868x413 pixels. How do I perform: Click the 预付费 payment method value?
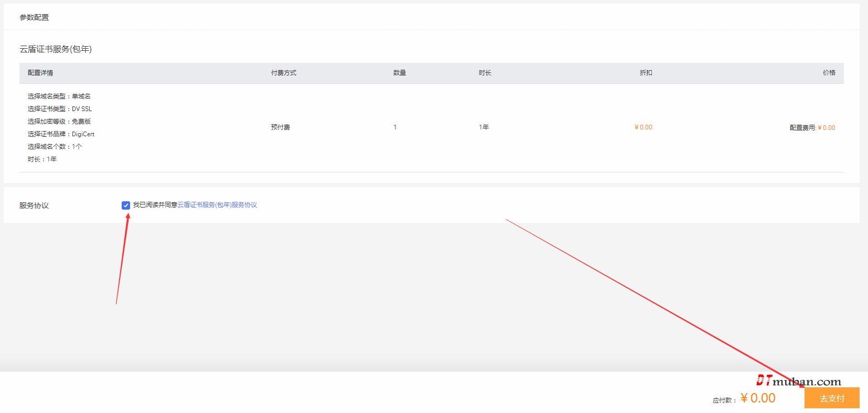[281, 127]
